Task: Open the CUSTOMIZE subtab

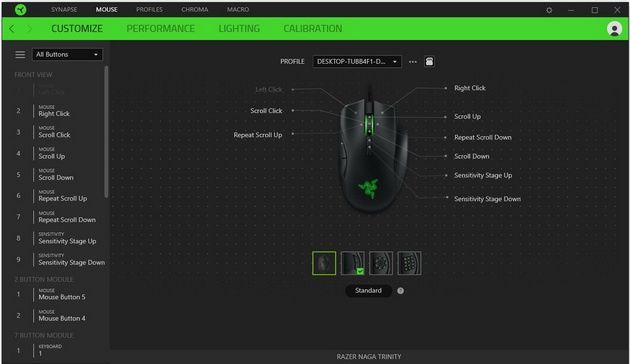Action: tap(77, 29)
